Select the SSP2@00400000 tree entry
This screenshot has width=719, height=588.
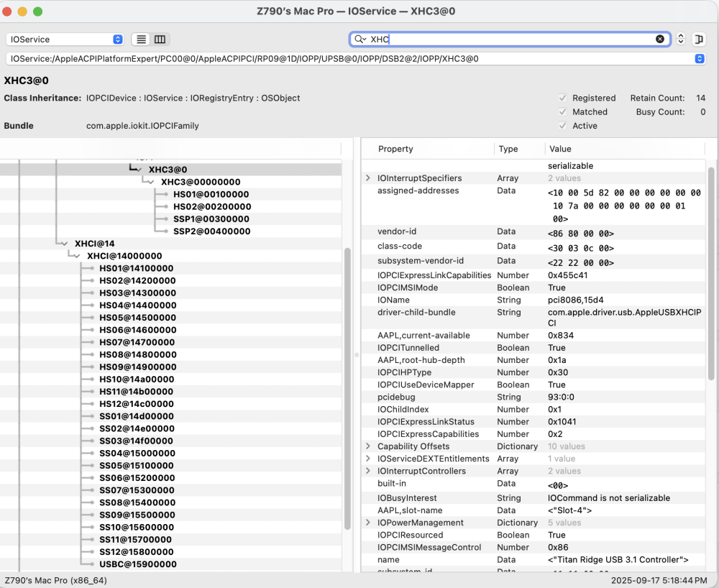point(212,231)
